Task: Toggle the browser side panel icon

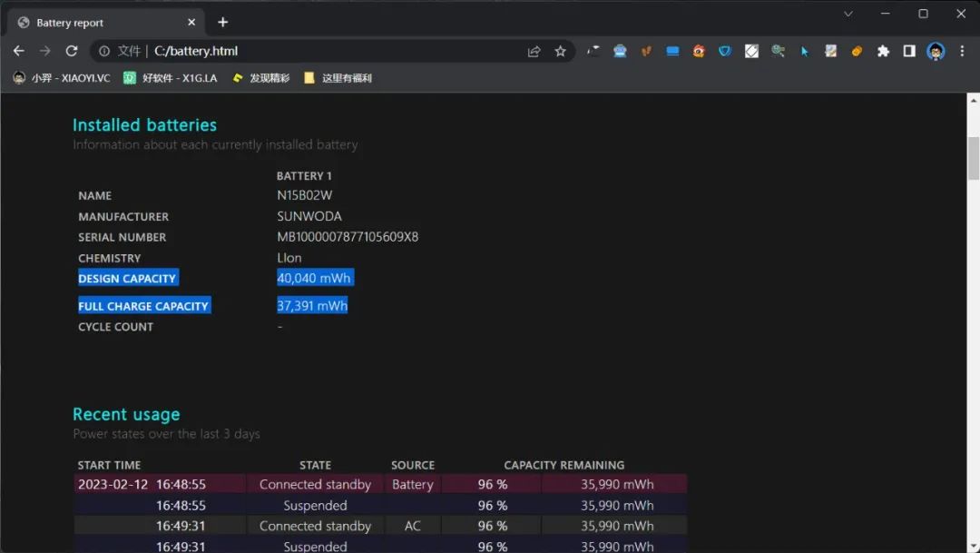Action: 909,52
